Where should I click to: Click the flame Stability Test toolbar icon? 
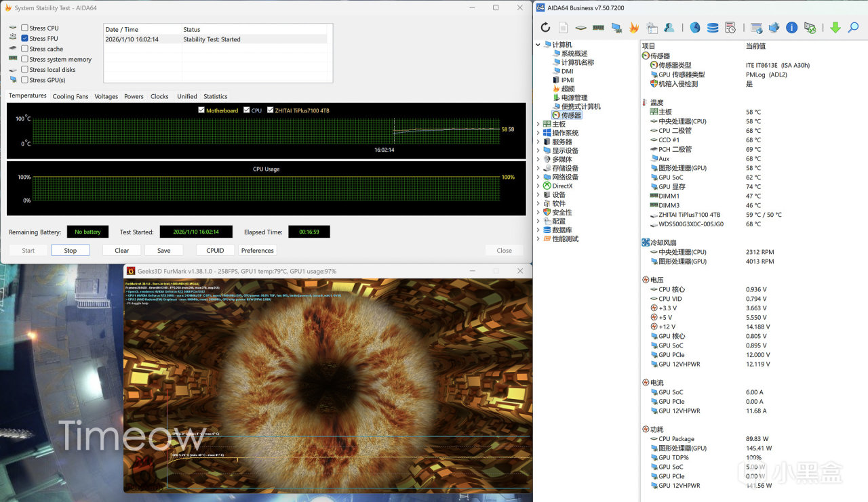[634, 28]
